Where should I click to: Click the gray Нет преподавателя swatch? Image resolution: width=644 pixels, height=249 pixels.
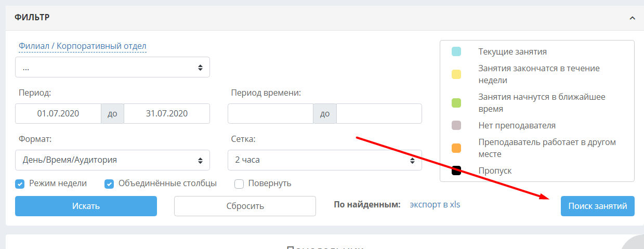[x=456, y=125]
